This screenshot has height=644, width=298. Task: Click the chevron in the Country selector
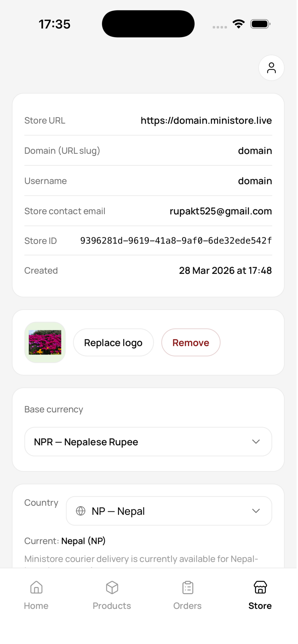[x=257, y=513]
